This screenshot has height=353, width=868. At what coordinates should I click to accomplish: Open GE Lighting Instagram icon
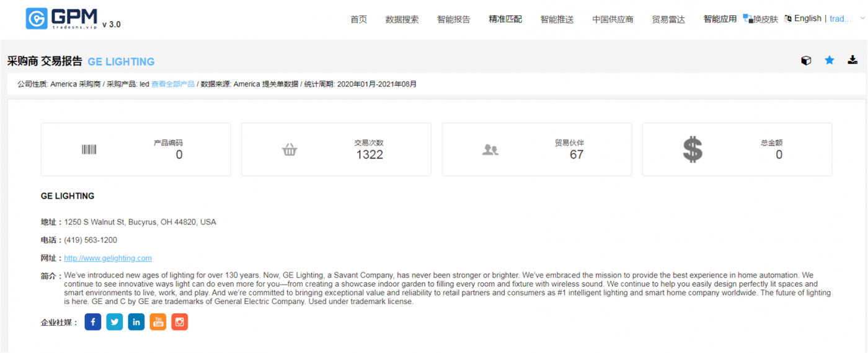[x=180, y=322]
